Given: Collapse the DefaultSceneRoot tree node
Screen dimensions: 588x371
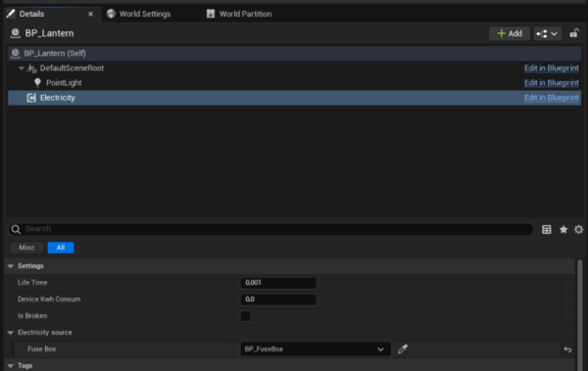Looking at the screenshot, I should (21, 69).
